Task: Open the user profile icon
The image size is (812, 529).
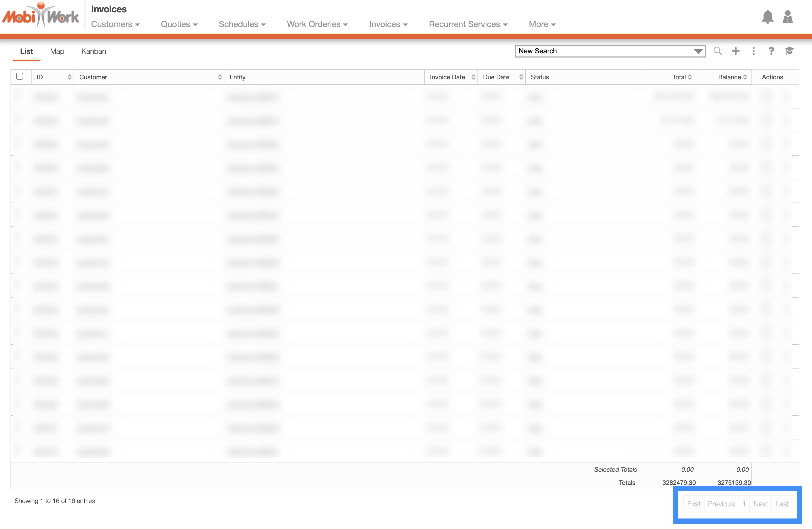Action: tap(788, 17)
